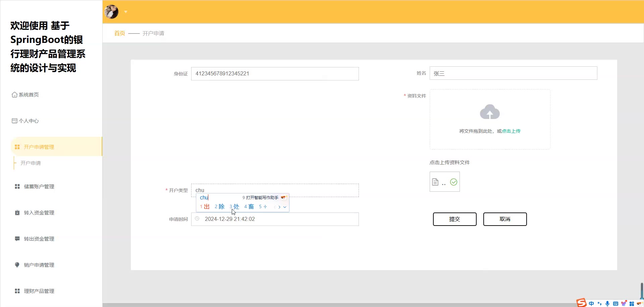The image size is (644, 307).
Task: Toggle the 中 language mode on Sogou toolbar
Action: [591, 304]
